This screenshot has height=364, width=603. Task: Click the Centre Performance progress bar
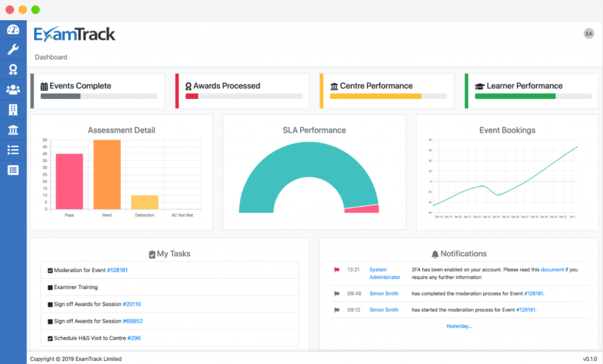(389, 96)
